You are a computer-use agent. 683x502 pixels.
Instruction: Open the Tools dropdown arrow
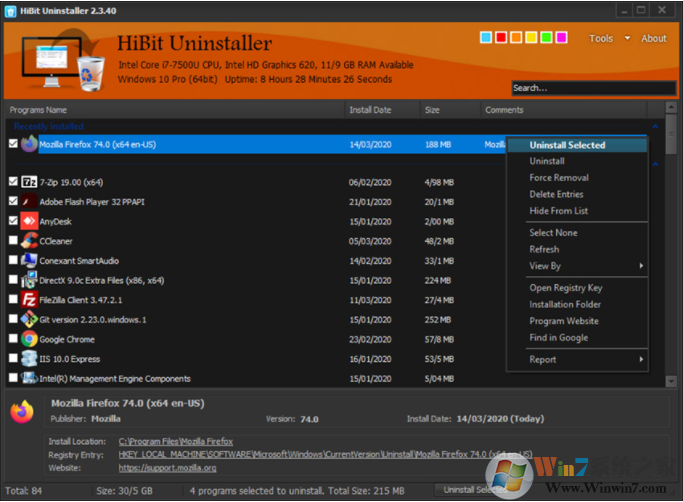pyautogui.click(x=627, y=38)
